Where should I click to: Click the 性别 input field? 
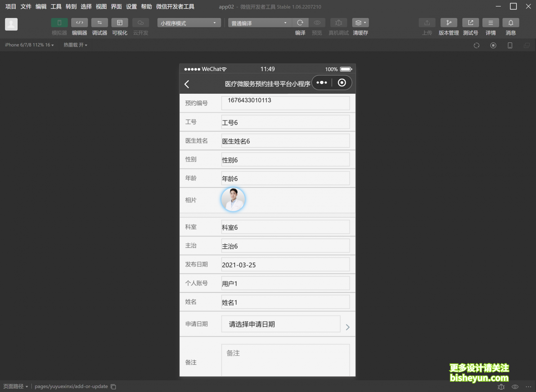[286, 159]
